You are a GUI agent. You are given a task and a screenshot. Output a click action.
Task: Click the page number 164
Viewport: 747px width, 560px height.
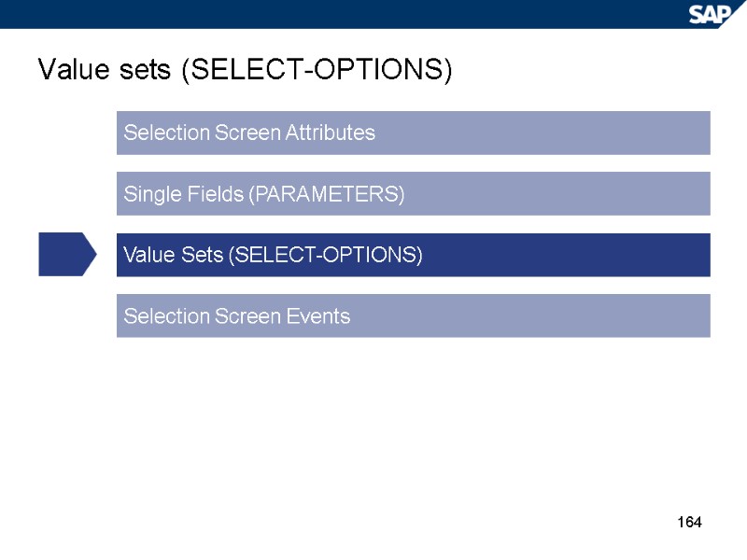[688, 521]
